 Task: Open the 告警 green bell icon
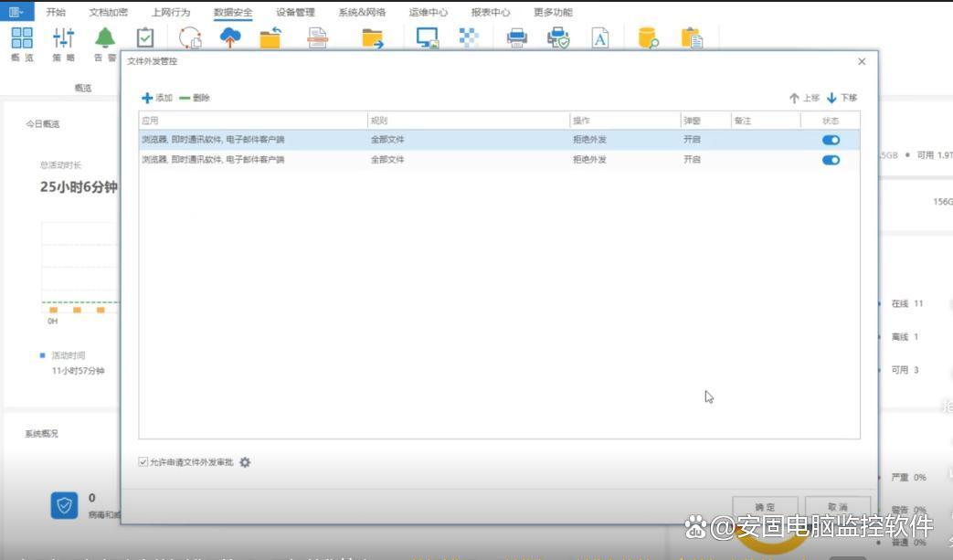click(105, 38)
